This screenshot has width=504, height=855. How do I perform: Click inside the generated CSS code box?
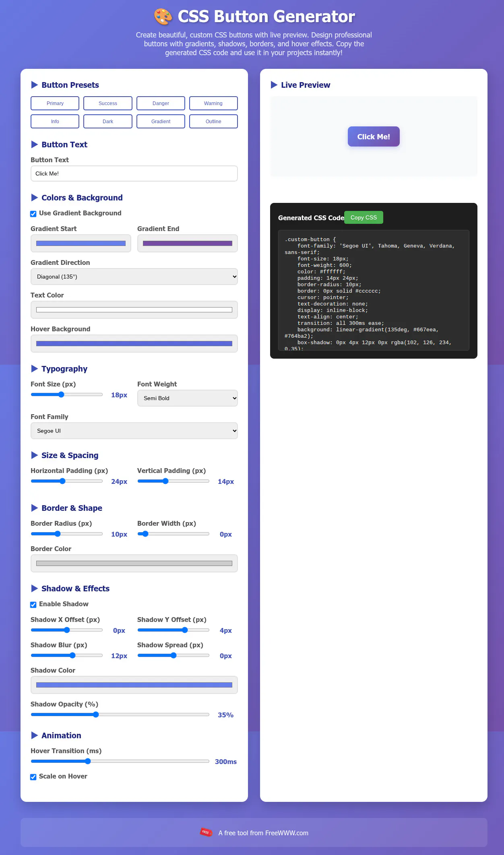pos(374,290)
